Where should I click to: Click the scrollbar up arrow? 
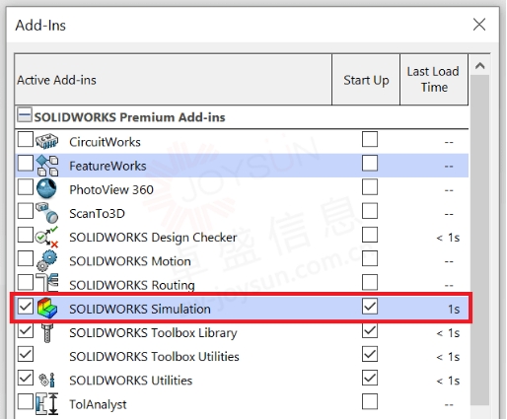tap(479, 66)
